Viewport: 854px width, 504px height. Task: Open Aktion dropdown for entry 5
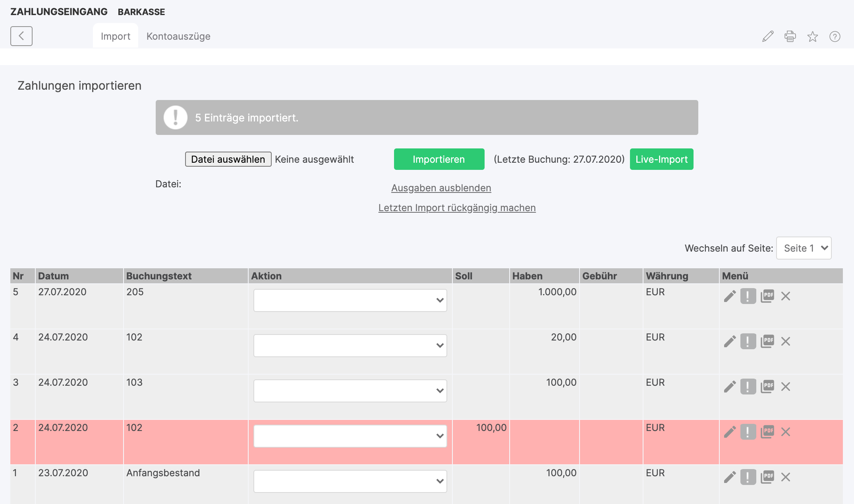tap(350, 300)
